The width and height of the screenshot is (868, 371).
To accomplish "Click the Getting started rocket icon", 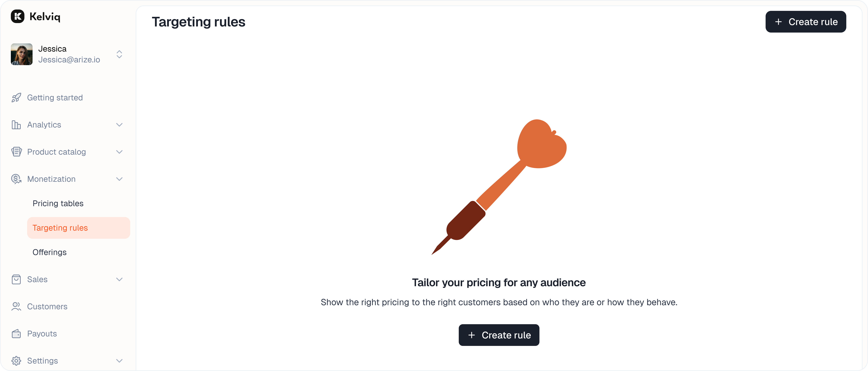I will tap(16, 98).
